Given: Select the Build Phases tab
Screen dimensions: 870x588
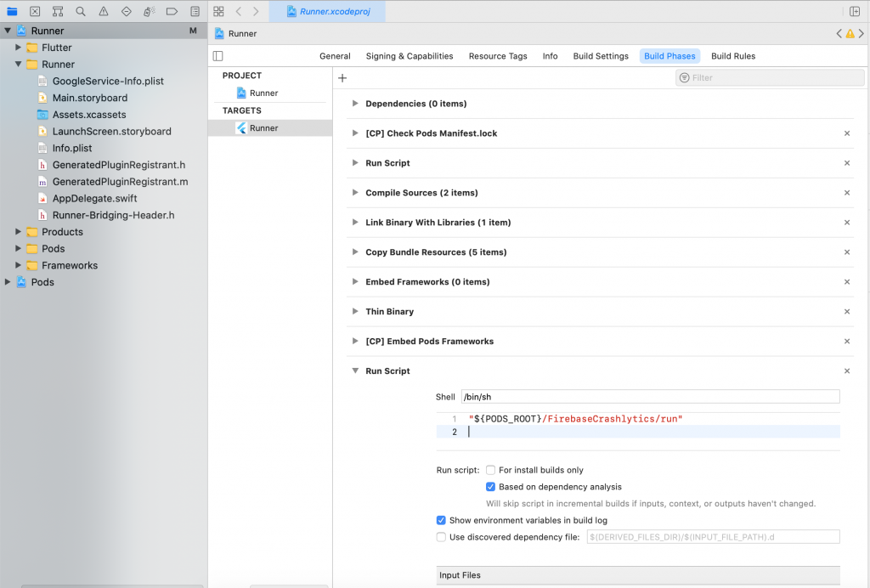Looking at the screenshot, I should click(x=669, y=56).
